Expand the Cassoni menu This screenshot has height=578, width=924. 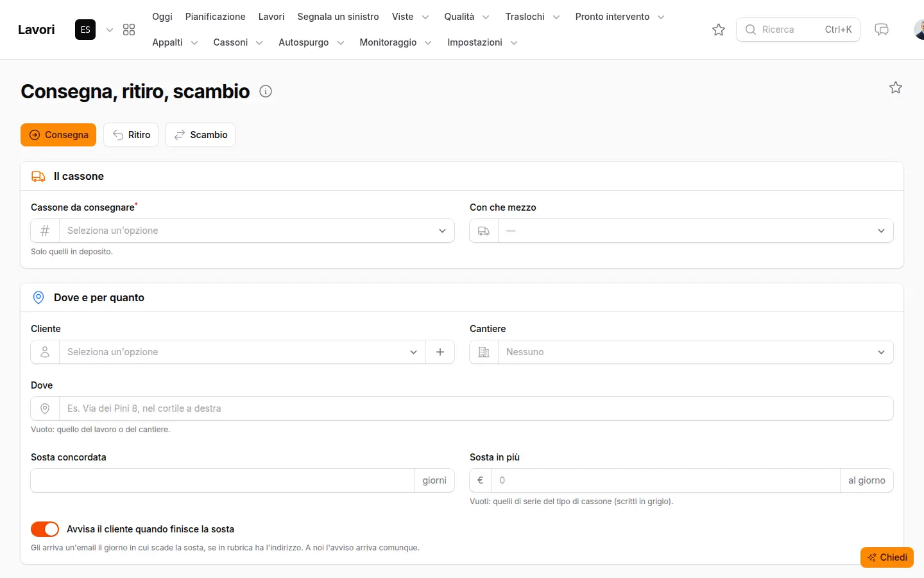(x=238, y=42)
